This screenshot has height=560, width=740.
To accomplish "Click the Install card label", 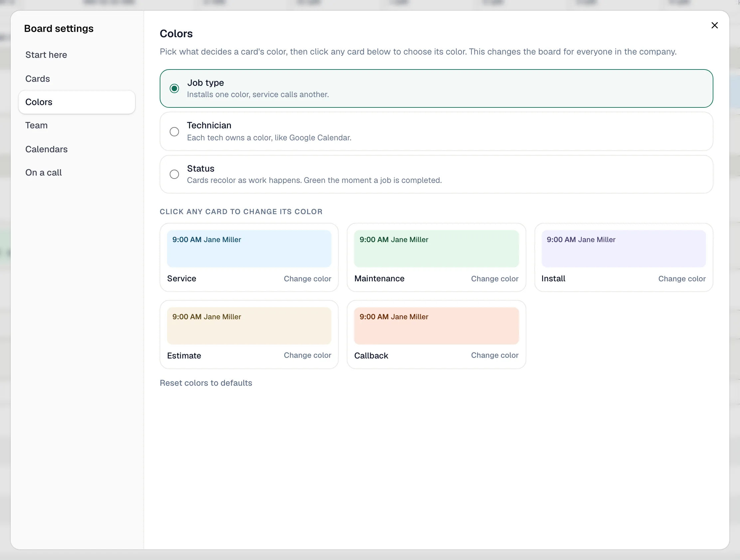I will [553, 278].
